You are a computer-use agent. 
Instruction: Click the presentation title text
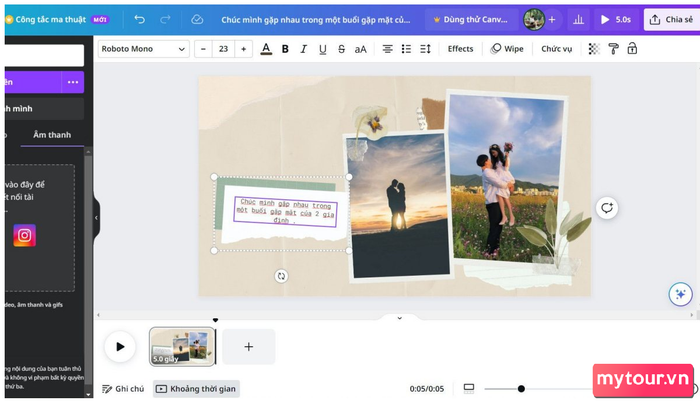tap(316, 20)
